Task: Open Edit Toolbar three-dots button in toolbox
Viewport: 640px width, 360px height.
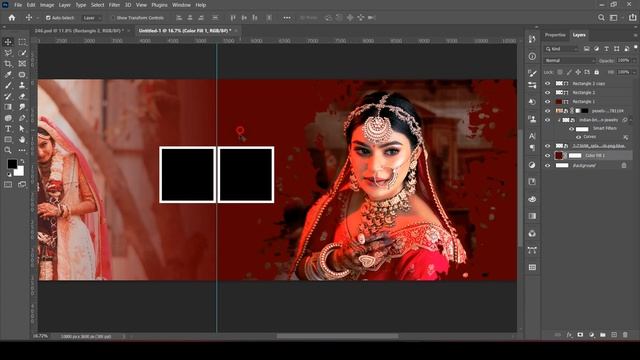Action: pos(22,150)
